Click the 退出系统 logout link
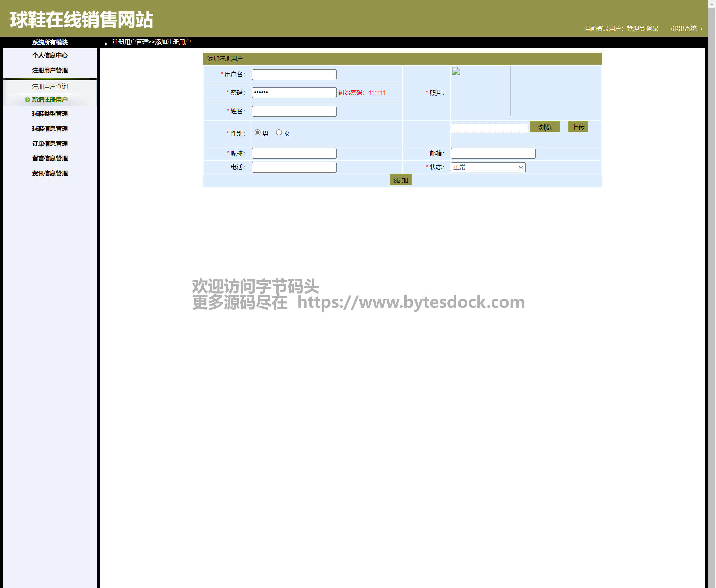716x588 pixels. point(684,29)
